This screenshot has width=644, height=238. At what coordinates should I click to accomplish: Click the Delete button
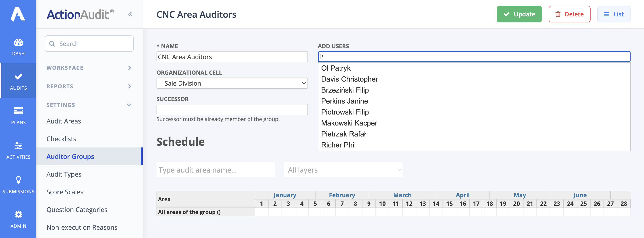(570, 14)
